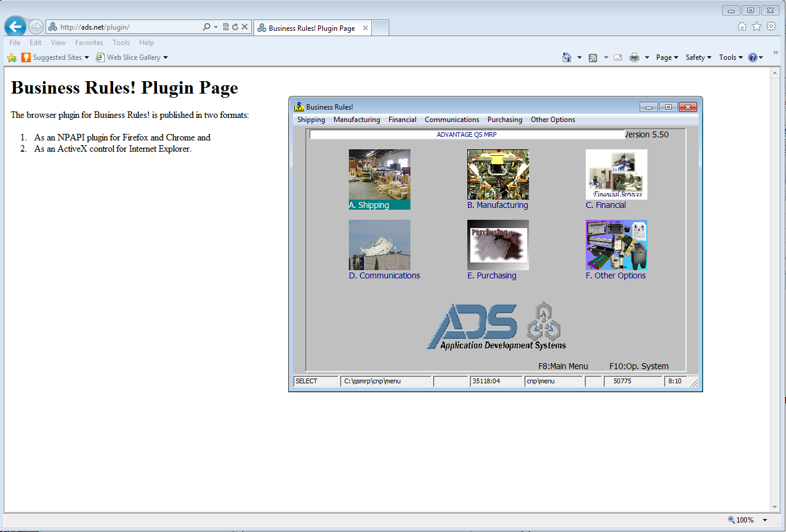Screen dimensions: 786x532
Task: Expand the Page dropdown in command bar
Action: pos(667,57)
